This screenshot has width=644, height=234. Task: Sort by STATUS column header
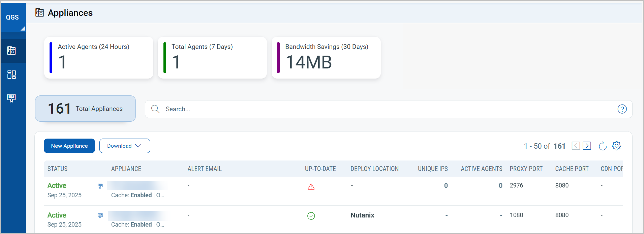(x=58, y=169)
